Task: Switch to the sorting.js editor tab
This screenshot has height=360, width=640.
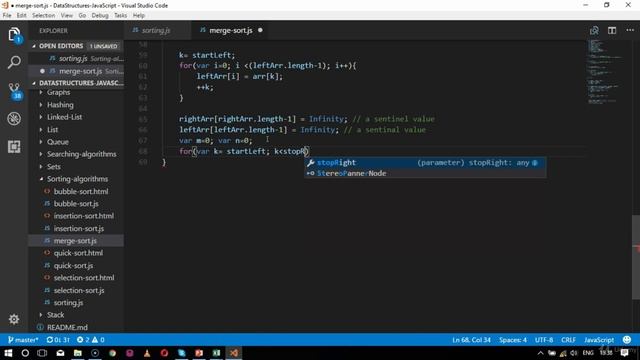Action: [x=157, y=30]
